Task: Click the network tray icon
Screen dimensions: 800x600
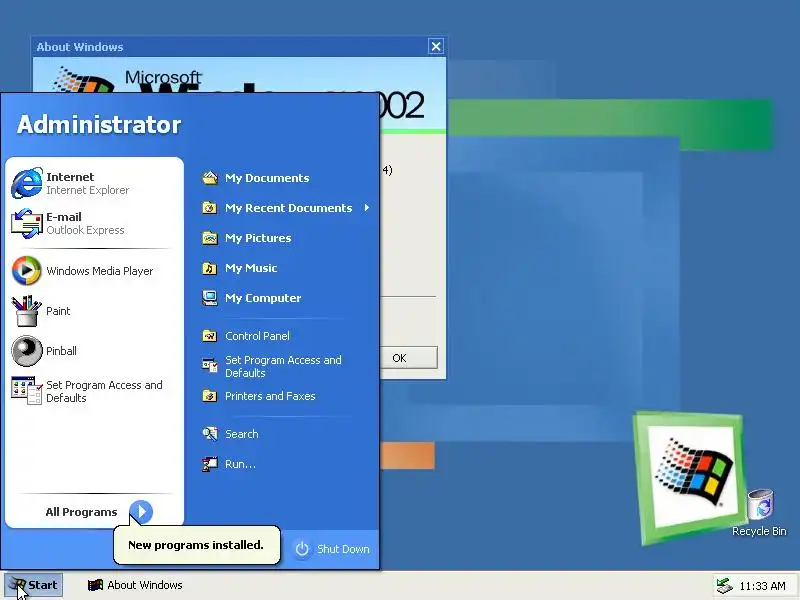Action: [x=724, y=586]
